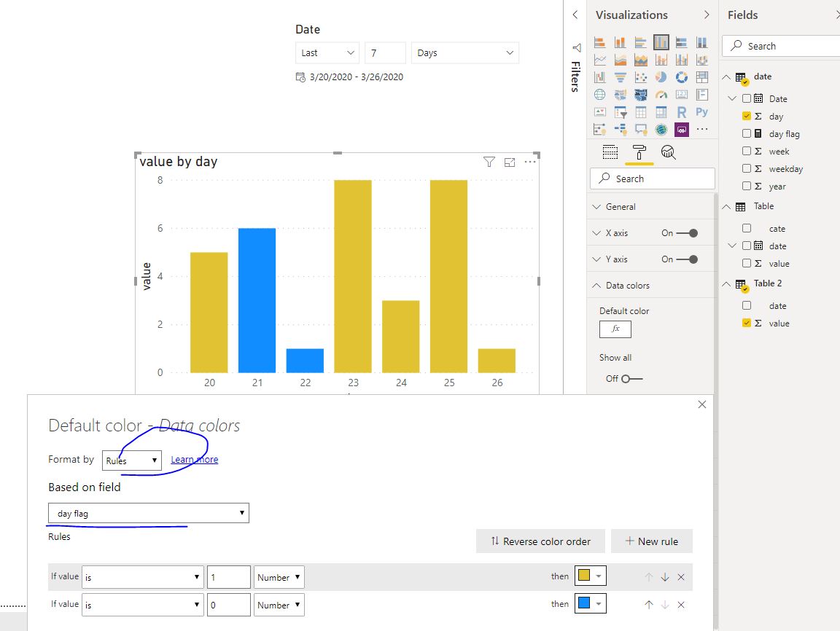Viewport: 840px width, 631px height.
Task: Move the value 1 rule down
Action: (665, 577)
